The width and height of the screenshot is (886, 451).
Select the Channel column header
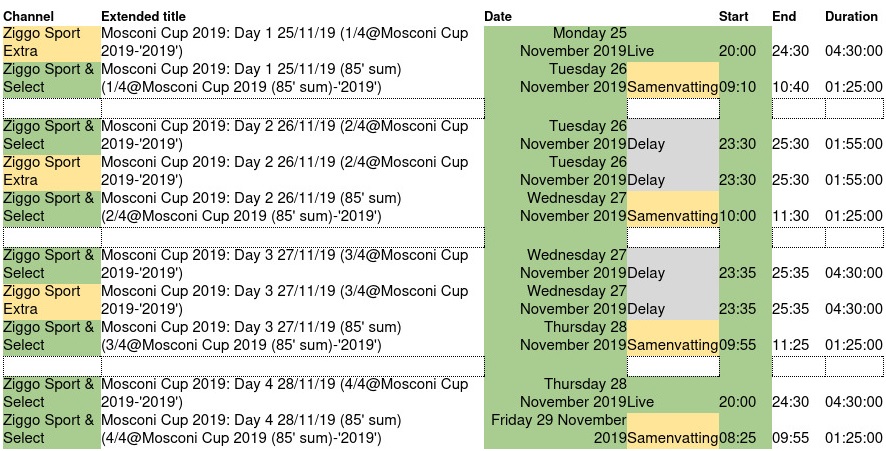coord(29,16)
